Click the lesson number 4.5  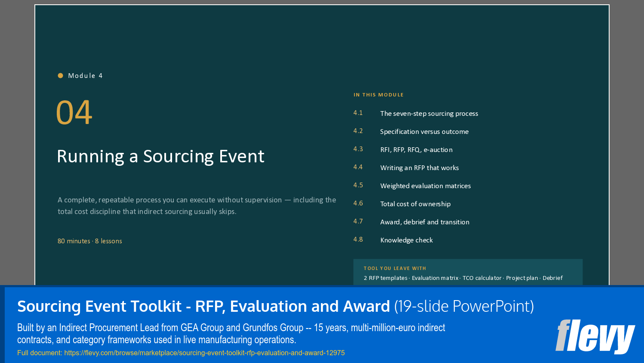(x=358, y=185)
